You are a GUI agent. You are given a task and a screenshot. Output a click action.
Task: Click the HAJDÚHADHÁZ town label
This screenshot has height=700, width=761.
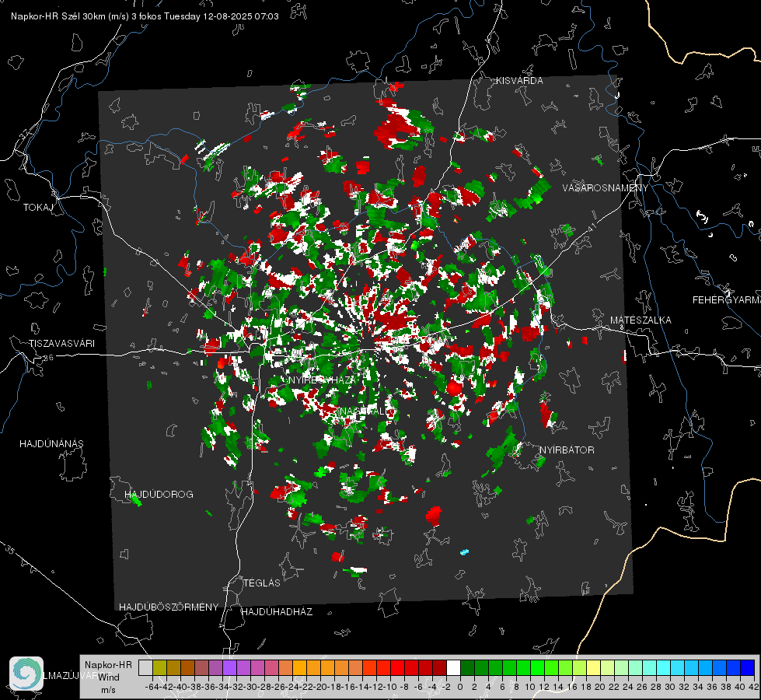tap(277, 611)
